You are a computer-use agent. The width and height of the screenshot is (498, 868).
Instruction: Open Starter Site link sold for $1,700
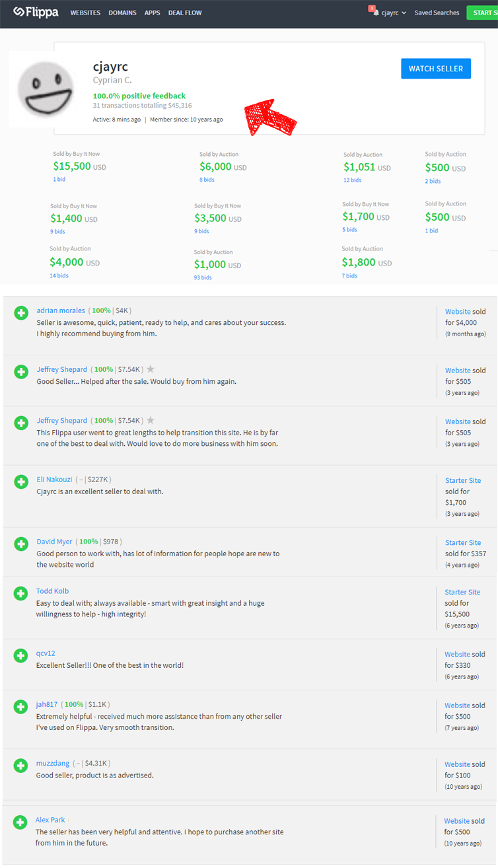(x=463, y=481)
